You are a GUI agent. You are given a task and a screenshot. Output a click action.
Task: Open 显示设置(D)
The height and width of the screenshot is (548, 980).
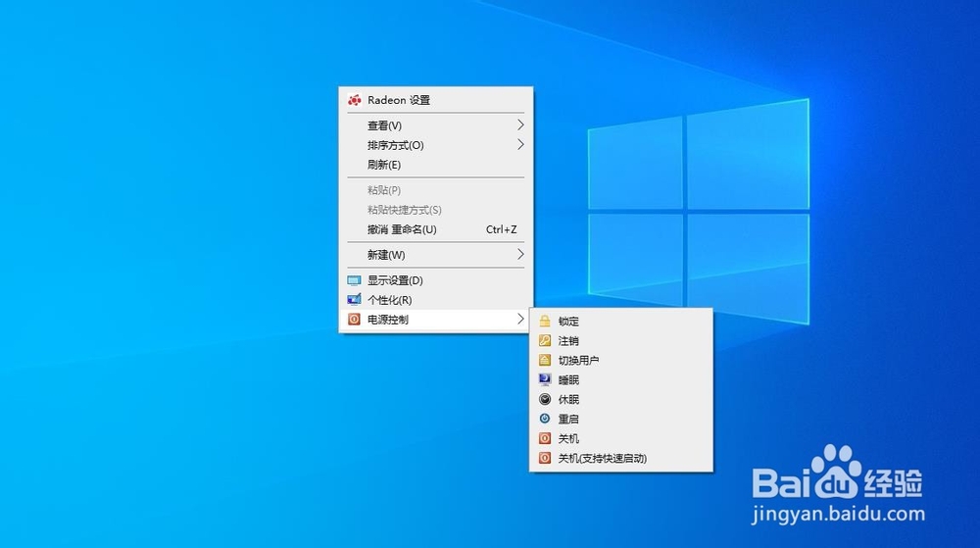(436, 280)
